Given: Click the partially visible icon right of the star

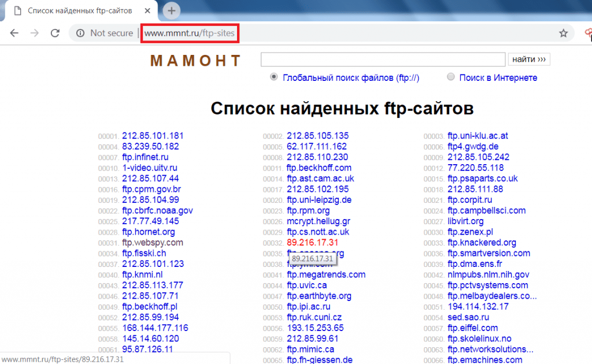Looking at the screenshot, I should click(x=587, y=33).
